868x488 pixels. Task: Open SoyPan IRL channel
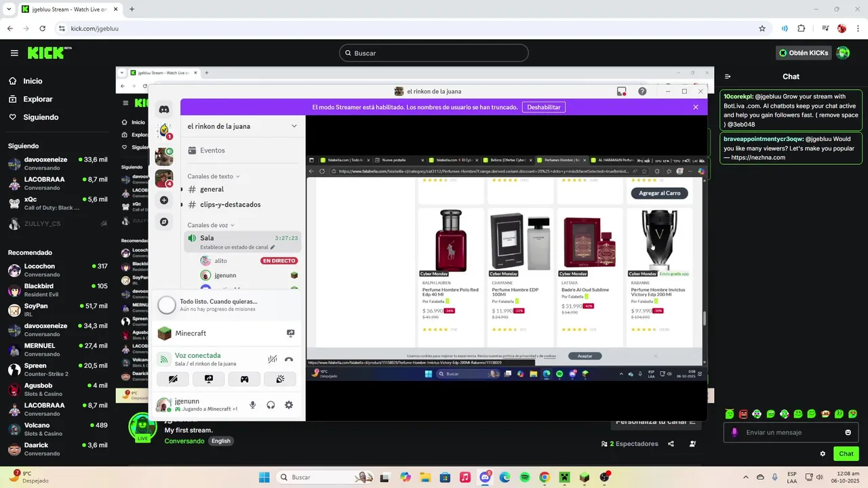(58, 310)
